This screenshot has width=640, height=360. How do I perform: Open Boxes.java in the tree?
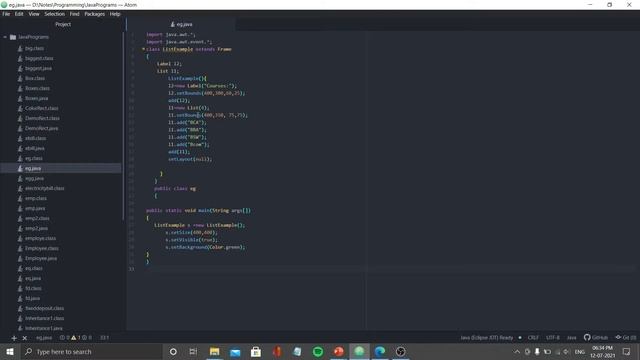pos(36,98)
